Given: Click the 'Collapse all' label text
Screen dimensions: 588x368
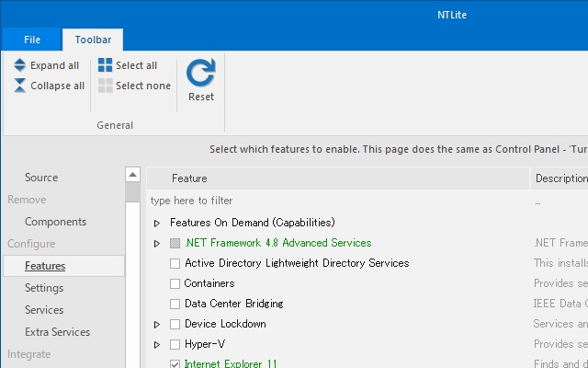Looking at the screenshot, I should (x=57, y=86).
